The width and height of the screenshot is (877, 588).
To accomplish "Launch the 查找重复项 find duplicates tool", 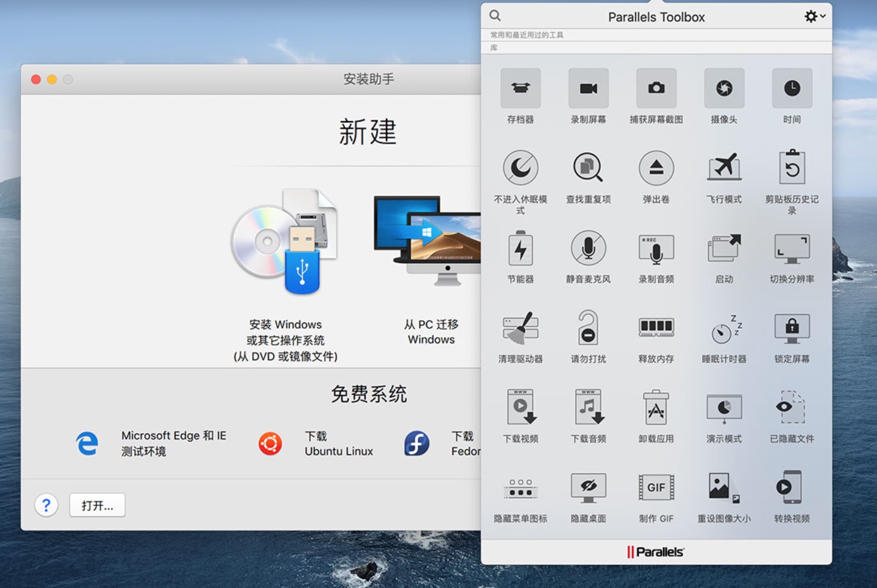I will coord(588,168).
